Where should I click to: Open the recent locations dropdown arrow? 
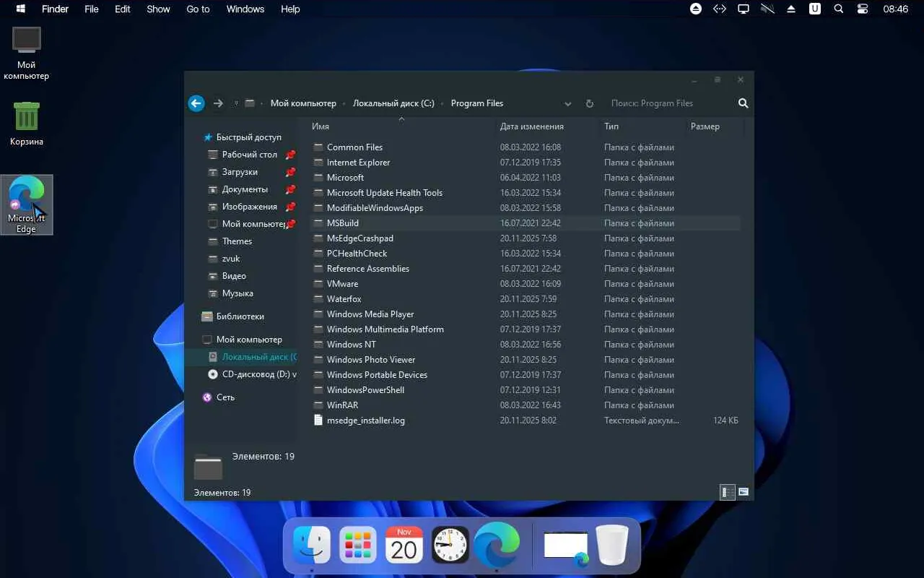(236, 103)
